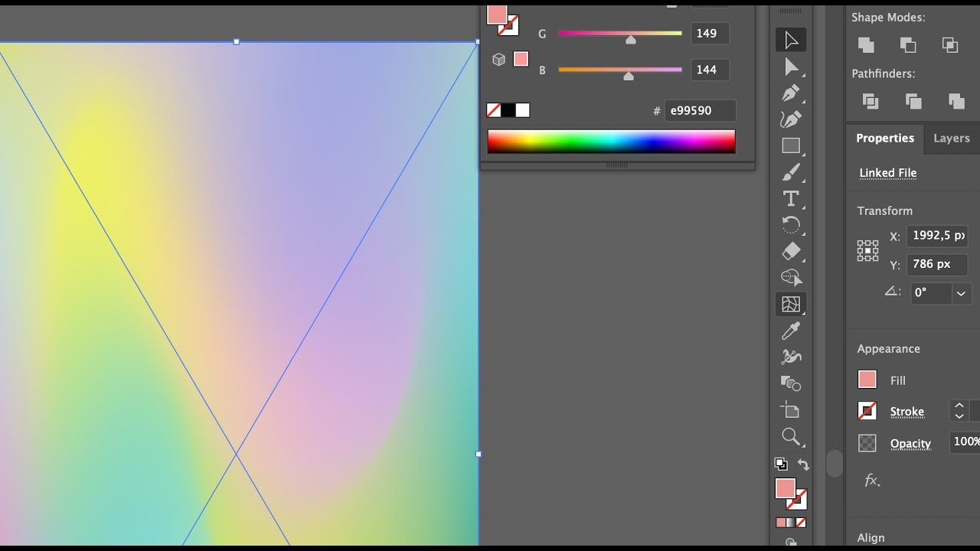
Task: Switch to the Properties tab
Action: (x=885, y=138)
